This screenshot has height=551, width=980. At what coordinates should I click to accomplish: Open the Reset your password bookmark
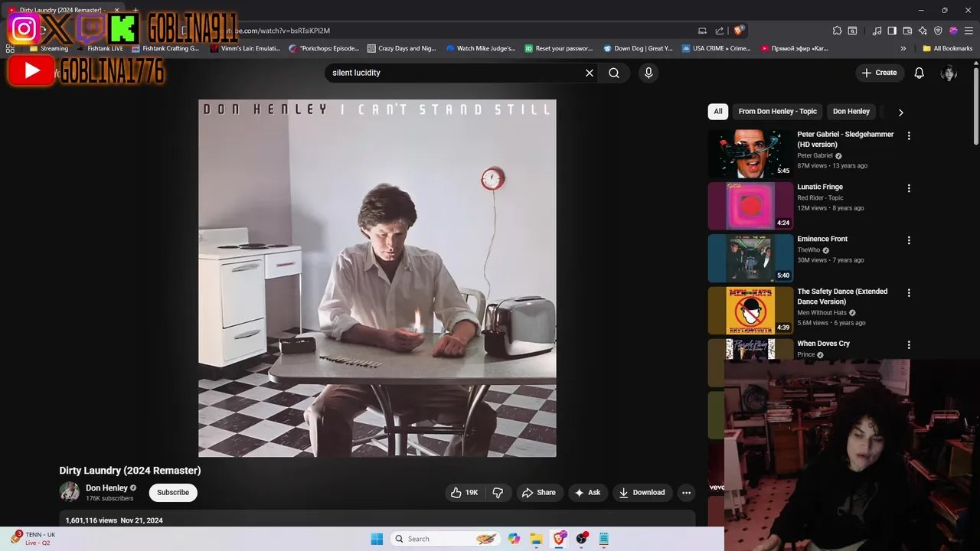(x=559, y=48)
